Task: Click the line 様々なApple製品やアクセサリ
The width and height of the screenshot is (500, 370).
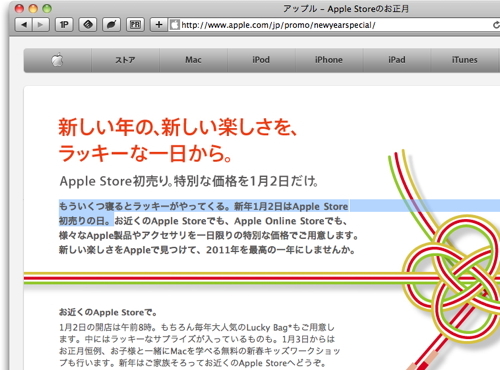Action: (209, 235)
